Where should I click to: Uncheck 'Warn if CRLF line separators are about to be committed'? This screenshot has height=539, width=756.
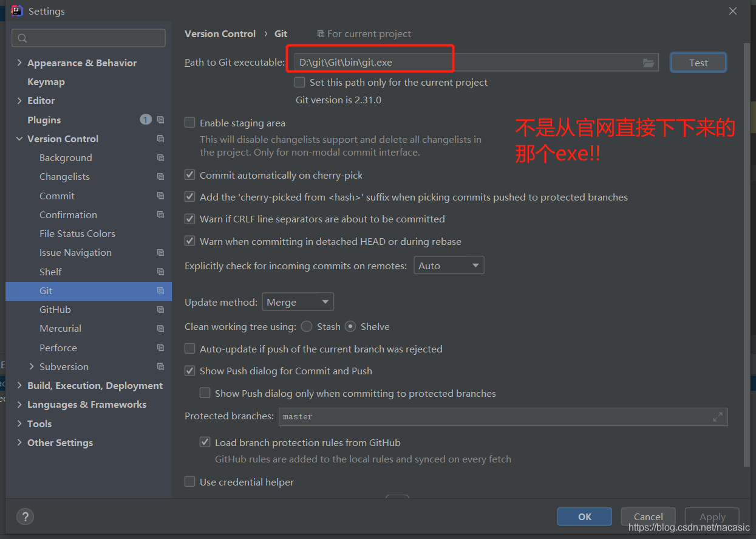(x=190, y=219)
